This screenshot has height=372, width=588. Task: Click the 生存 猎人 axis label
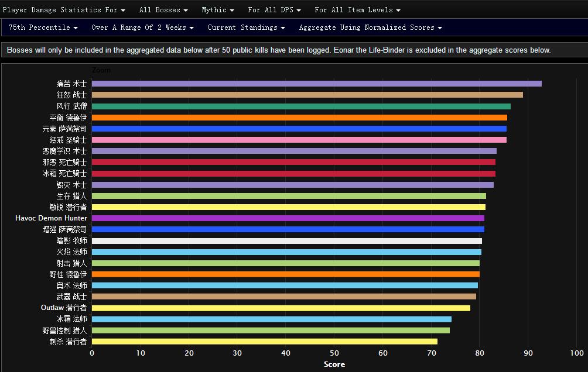pyautogui.click(x=71, y=196)
